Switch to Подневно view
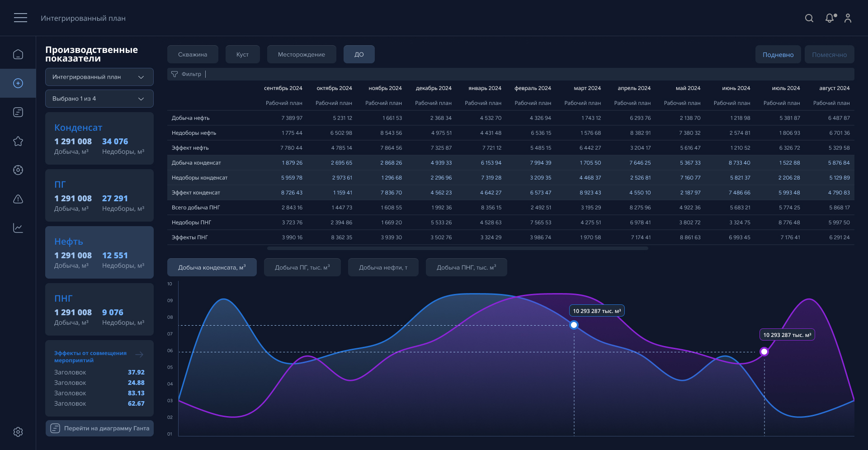Viewport: 868px width, 450px height. click(778, 55)
